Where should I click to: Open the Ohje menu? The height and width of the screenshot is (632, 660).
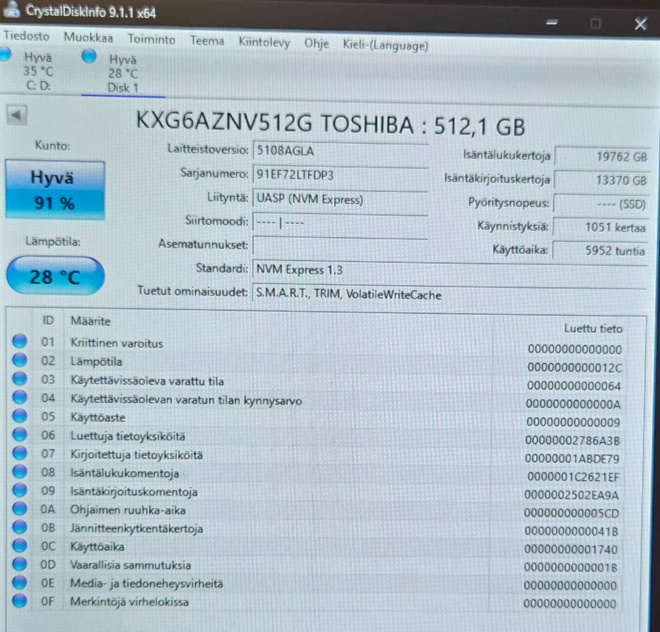click(317, 44)
